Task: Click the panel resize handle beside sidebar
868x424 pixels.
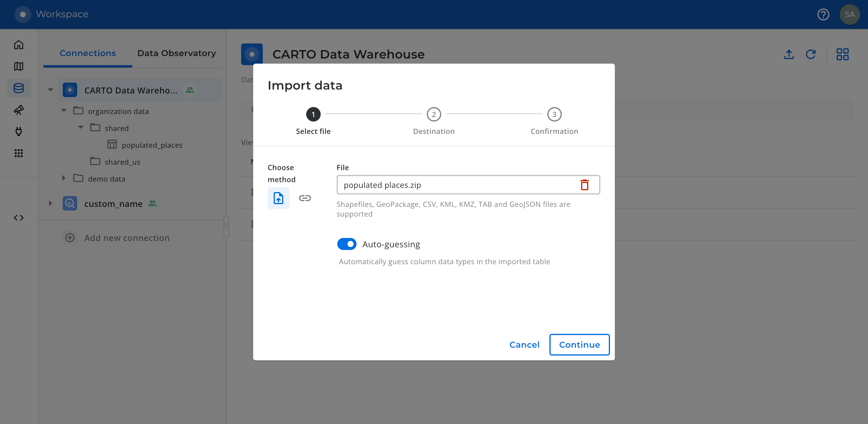Action: click(x=226, y=226)
